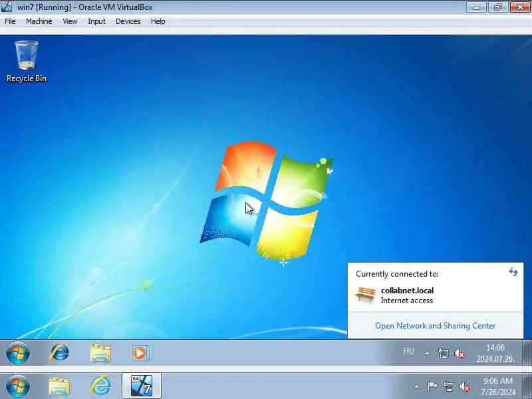Open the host Internet Explorer taskbar icon
This screenshot has width=532, height=399.
point(101,386)
